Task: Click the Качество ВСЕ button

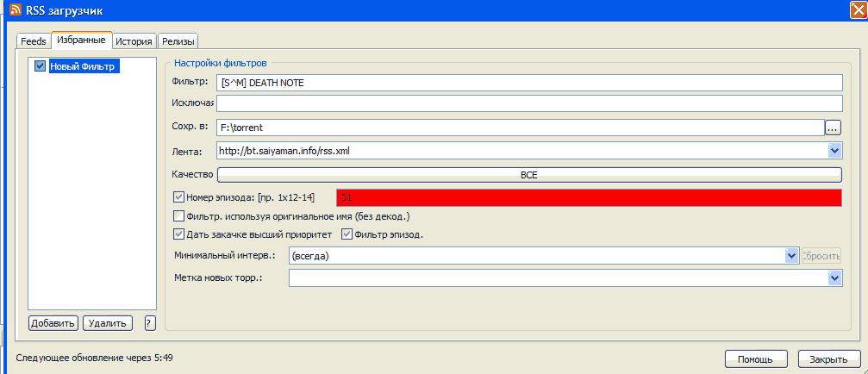Action: click(x=528, y=174)
